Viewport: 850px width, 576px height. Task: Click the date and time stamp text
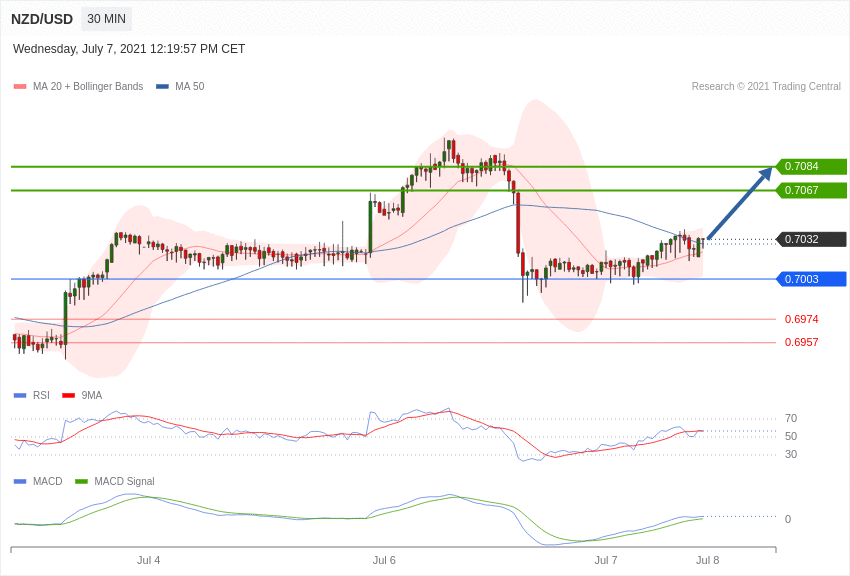[129, 49]
